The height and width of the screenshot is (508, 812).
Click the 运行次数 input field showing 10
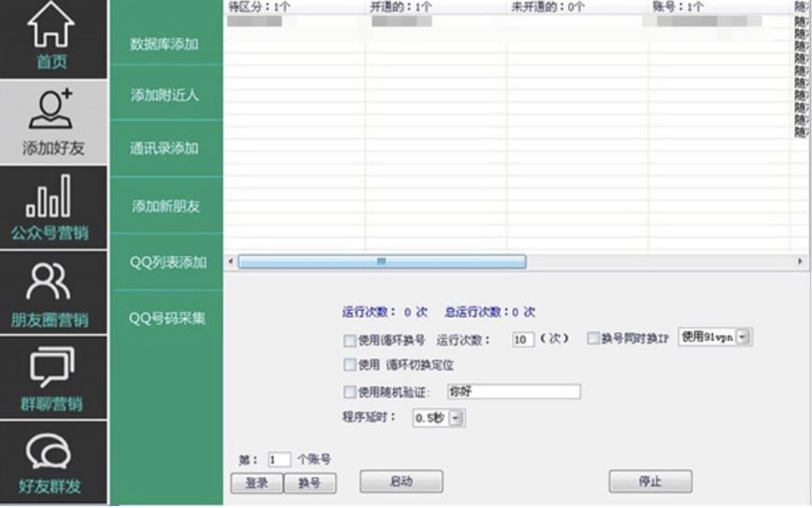pos(523,340)
